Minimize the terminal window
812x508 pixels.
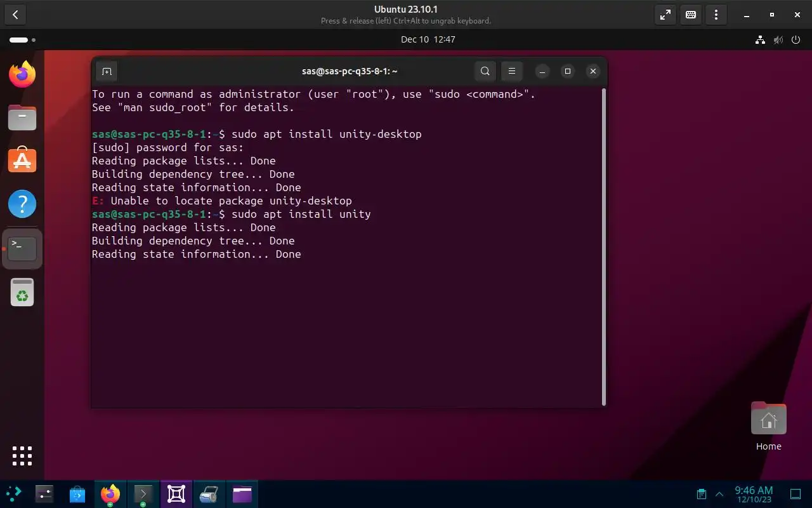click(x=542, y=71)
